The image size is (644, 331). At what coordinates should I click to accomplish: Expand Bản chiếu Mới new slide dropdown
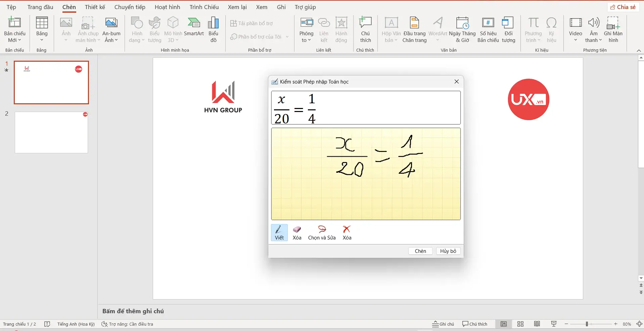[15, 40]
